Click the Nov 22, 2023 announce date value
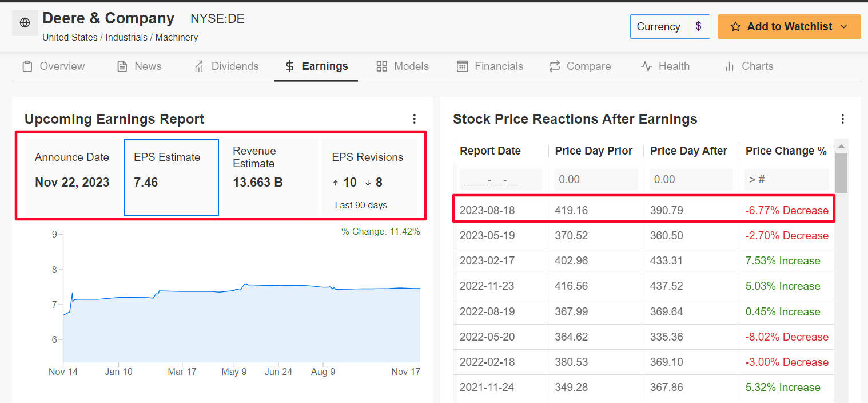The image size is (868, 403). [72, 183]
